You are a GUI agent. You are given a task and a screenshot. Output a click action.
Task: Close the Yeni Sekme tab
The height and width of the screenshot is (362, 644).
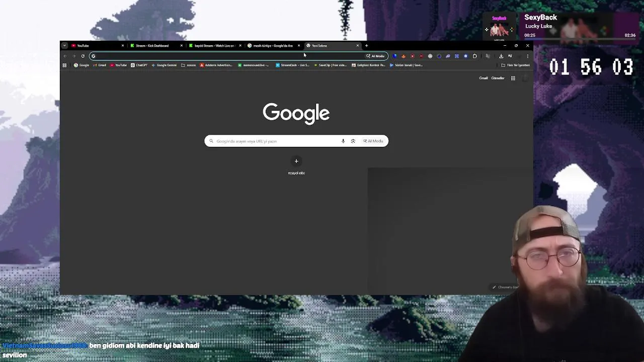pos(358,46)
